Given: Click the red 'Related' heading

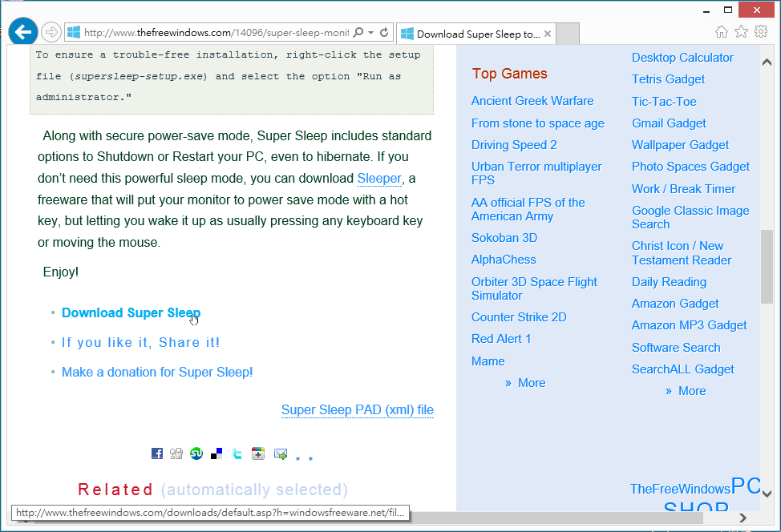Looking at the screenshot, I should pos(115,490).
